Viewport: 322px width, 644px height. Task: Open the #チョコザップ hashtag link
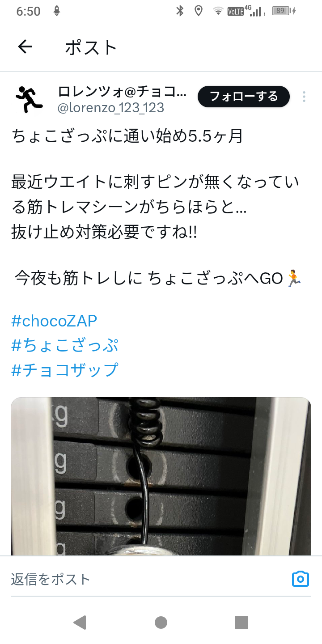point(65,370)
